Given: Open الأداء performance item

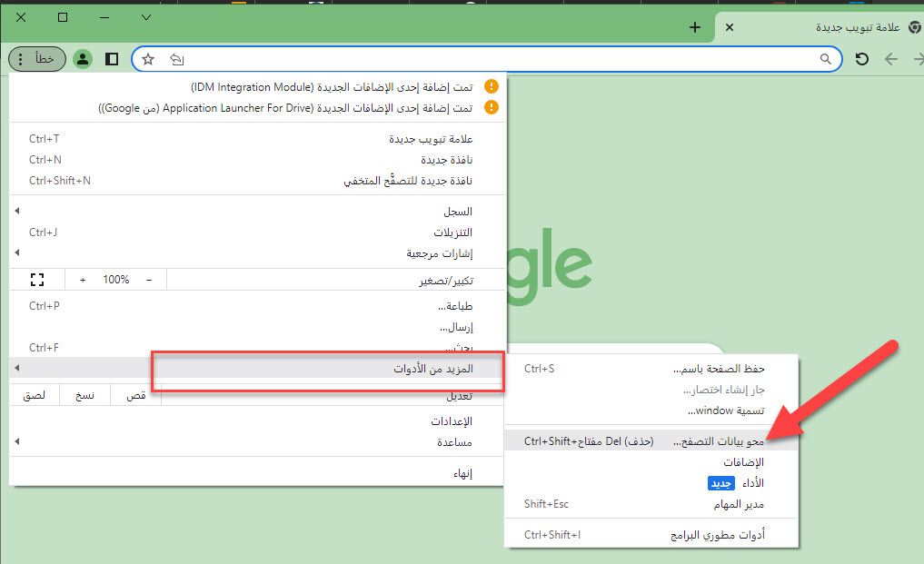Looking at the screenshot, I should coord(651,483).
